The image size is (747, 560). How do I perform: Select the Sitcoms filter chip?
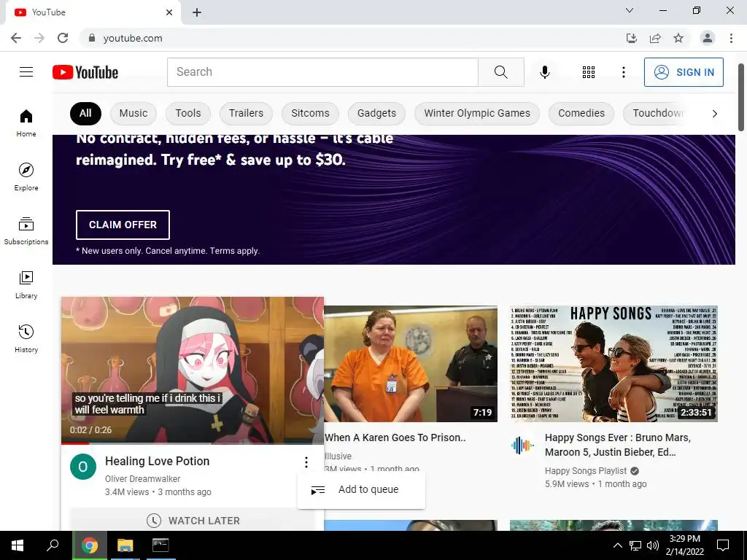[310, 113]
